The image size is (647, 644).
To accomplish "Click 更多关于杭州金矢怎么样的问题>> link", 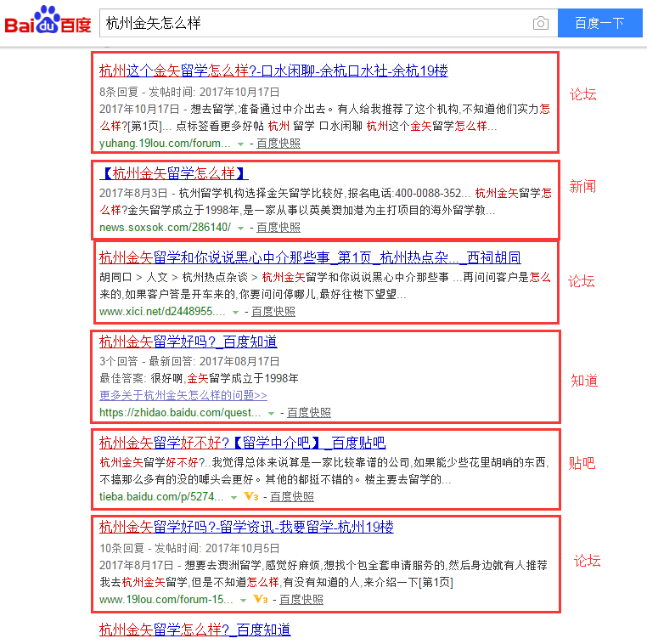I will [183, 395].
